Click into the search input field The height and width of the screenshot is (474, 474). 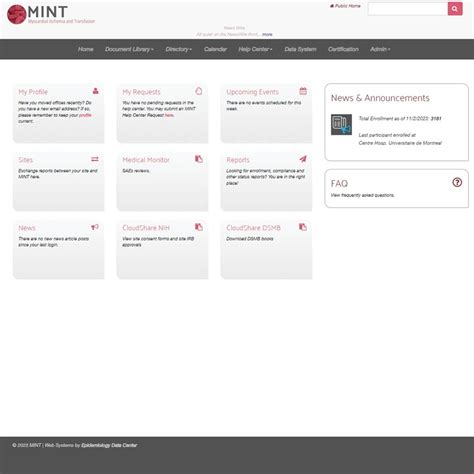(408, 9)
